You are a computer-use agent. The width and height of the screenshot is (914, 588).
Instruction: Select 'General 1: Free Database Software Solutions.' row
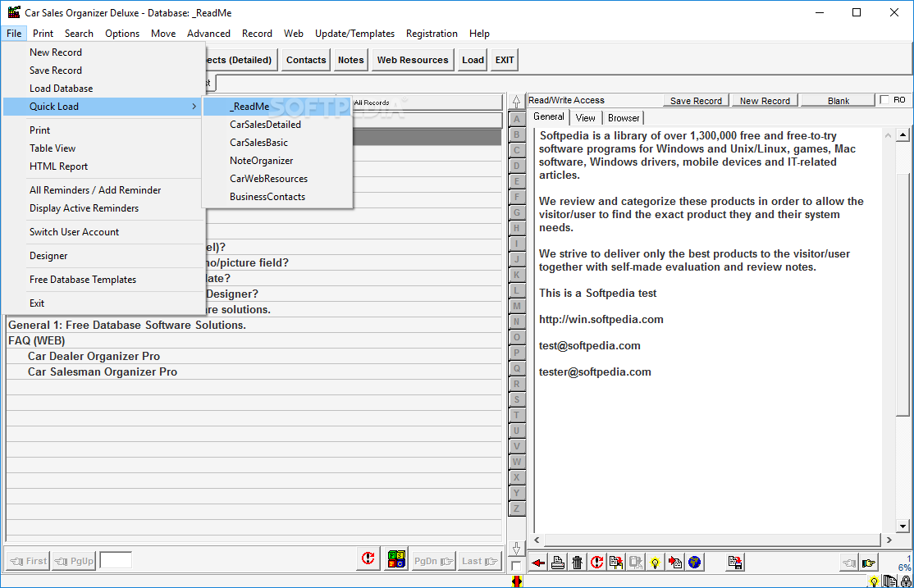(254, 325)
